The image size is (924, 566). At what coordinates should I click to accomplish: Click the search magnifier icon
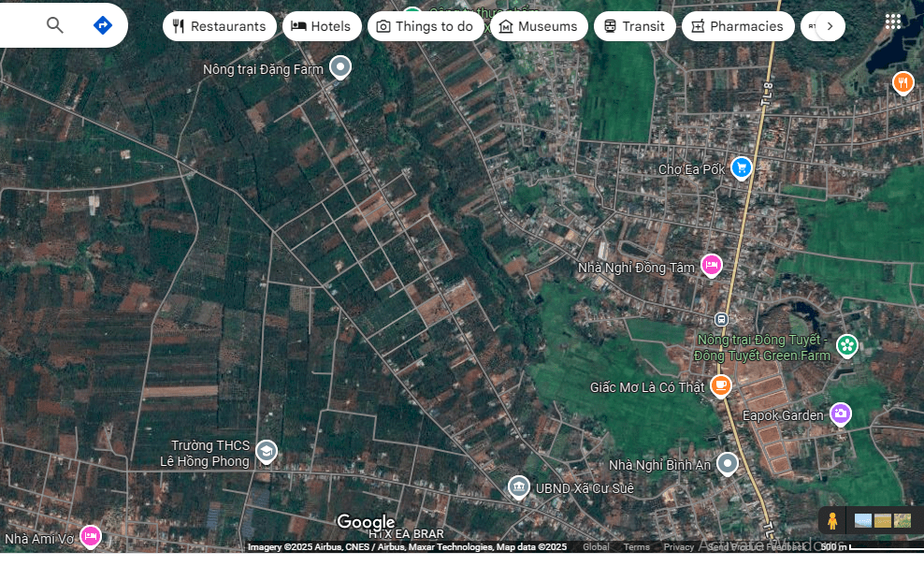pos(55,25)
